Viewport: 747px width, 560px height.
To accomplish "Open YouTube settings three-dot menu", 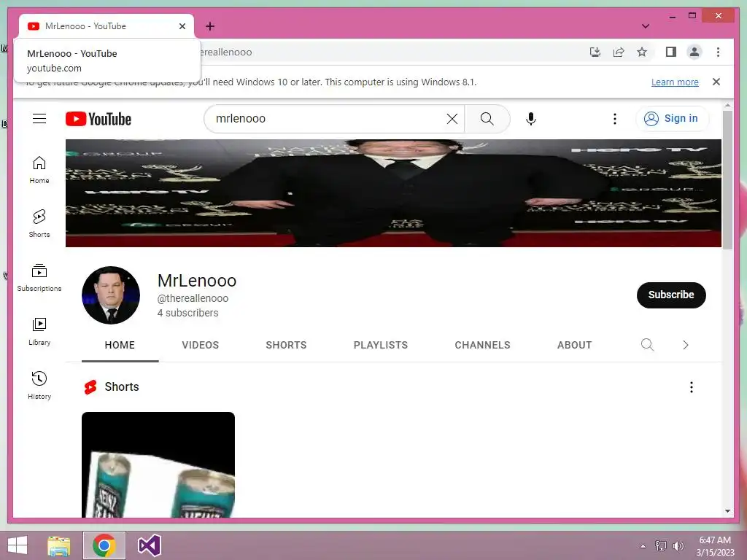I will point(614,119).
